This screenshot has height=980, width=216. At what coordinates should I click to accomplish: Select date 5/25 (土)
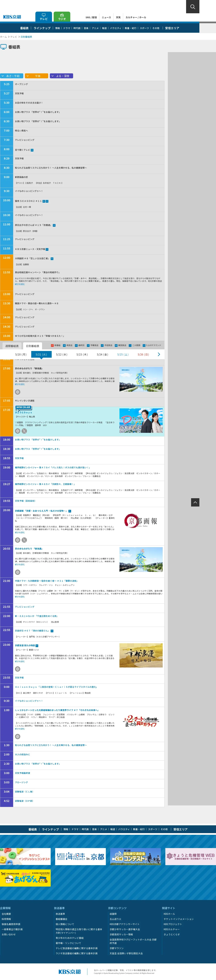click(x=123, y=354)
